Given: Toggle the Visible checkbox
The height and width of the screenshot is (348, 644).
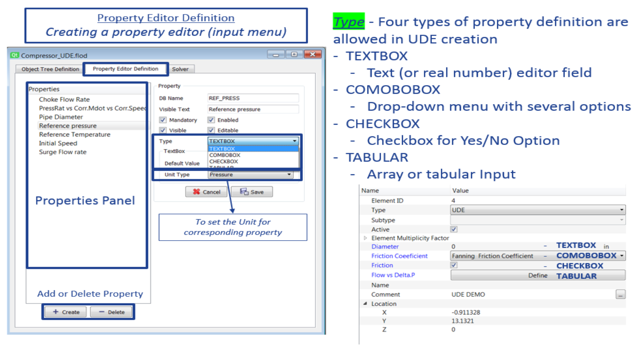Looking at the screenshot, I should [163, 130].
